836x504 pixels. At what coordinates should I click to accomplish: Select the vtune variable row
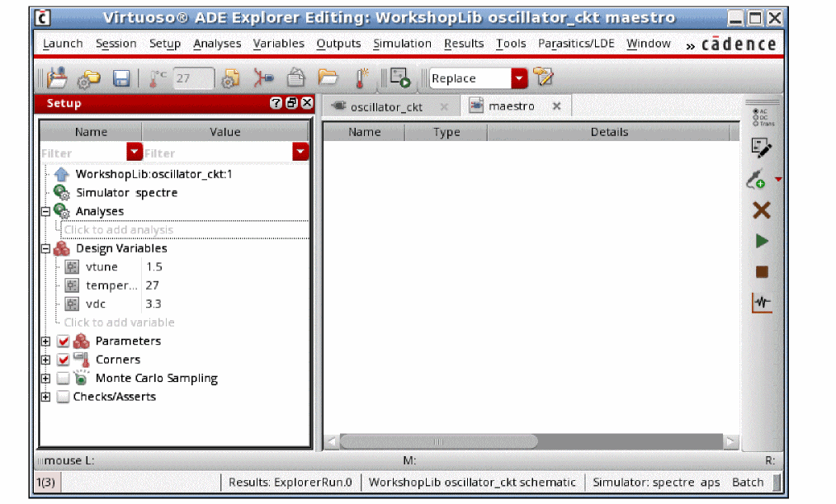coord(102,267)
